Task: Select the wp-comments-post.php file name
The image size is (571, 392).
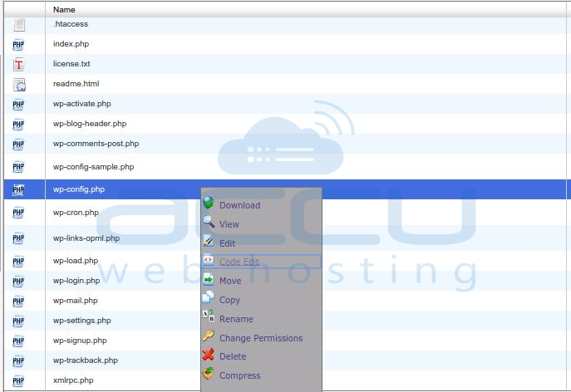Action: pos(96,144)
